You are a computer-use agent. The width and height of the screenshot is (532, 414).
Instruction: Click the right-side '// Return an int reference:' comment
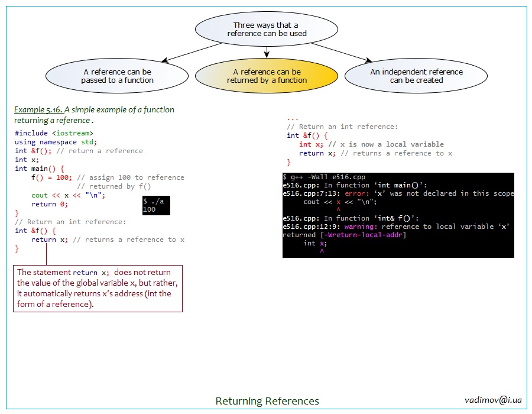pos(342,127)
